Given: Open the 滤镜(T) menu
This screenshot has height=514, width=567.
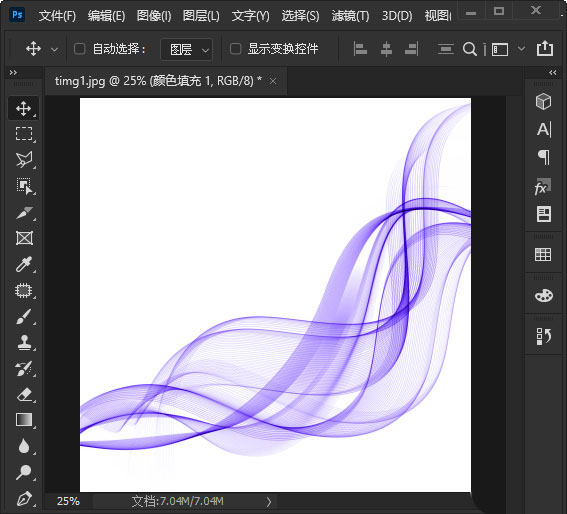Looking at the screenshot, I should pyautogui.click(x=350, y=16).
